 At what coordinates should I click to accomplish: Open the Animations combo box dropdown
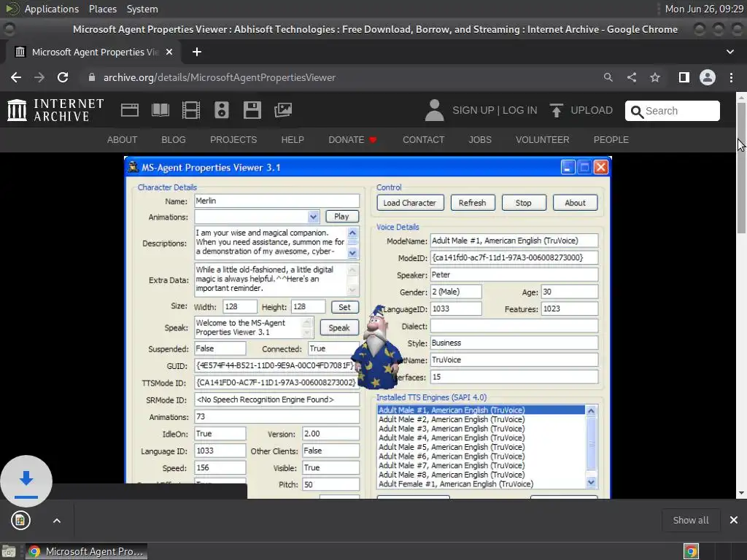(313, 217)
